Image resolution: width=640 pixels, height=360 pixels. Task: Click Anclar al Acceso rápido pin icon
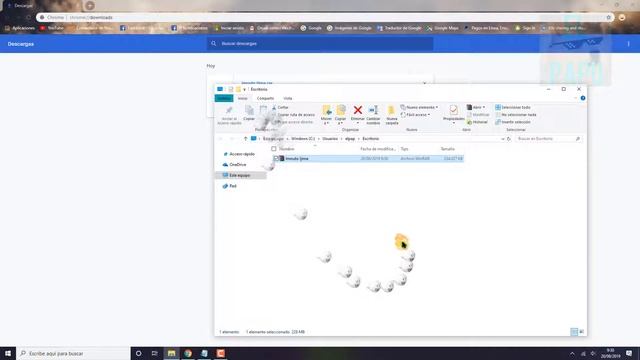229,110
